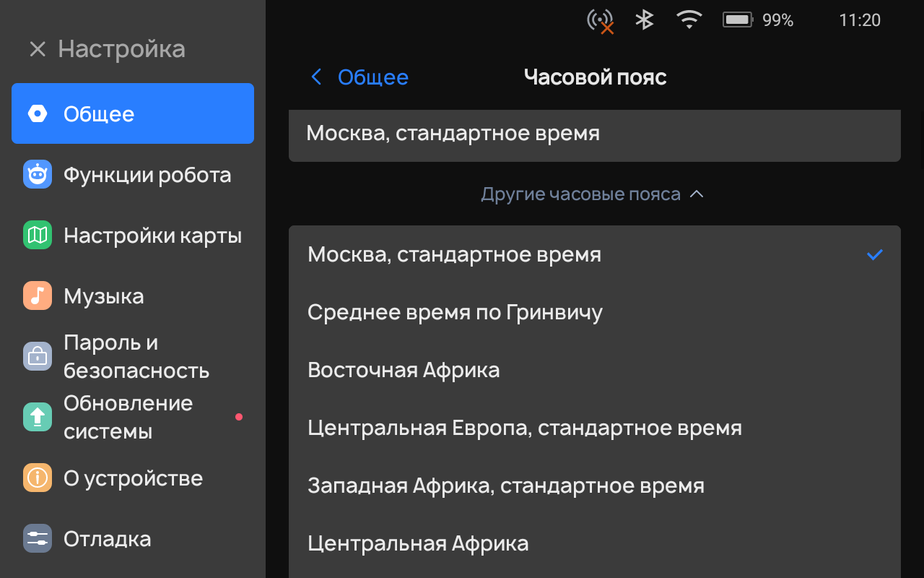Screen dimensions: 924x578
Task: Open the Отладка menu item
Action: click(x=107, y=539)
